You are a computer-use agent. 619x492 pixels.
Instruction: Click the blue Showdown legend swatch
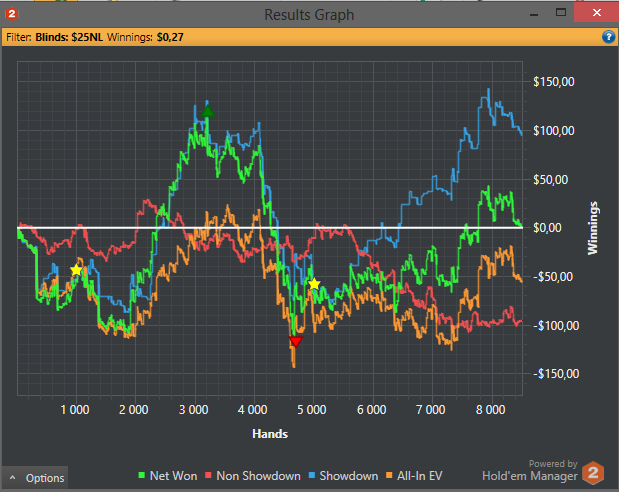tap(312, 475)
